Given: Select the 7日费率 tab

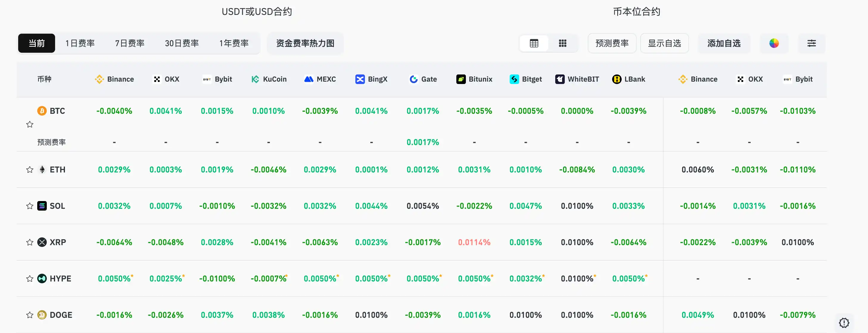Looking at the screenshot, I should (x=130, y=43).
